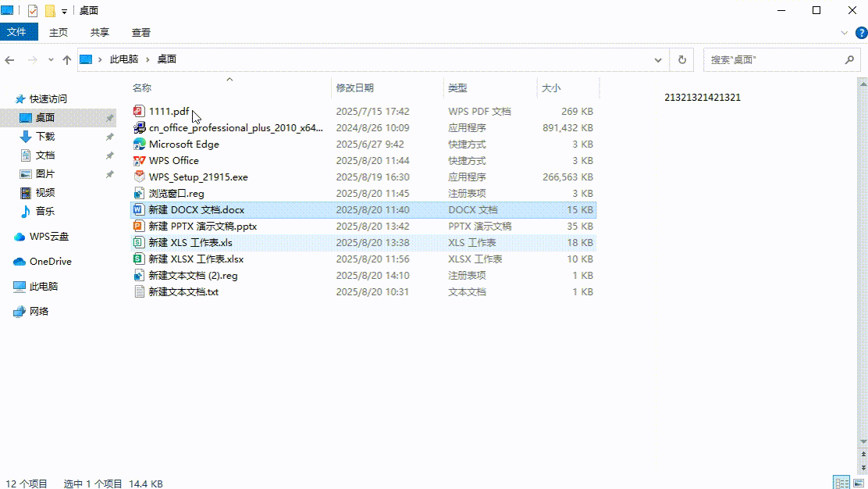Click the search magnifier icon

coord(849,60)
